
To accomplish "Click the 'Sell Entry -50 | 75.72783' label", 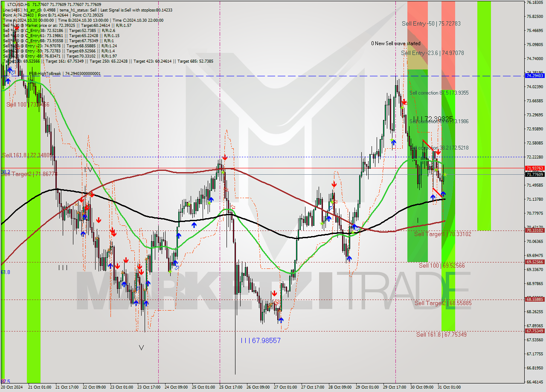I will click(431, 24).
